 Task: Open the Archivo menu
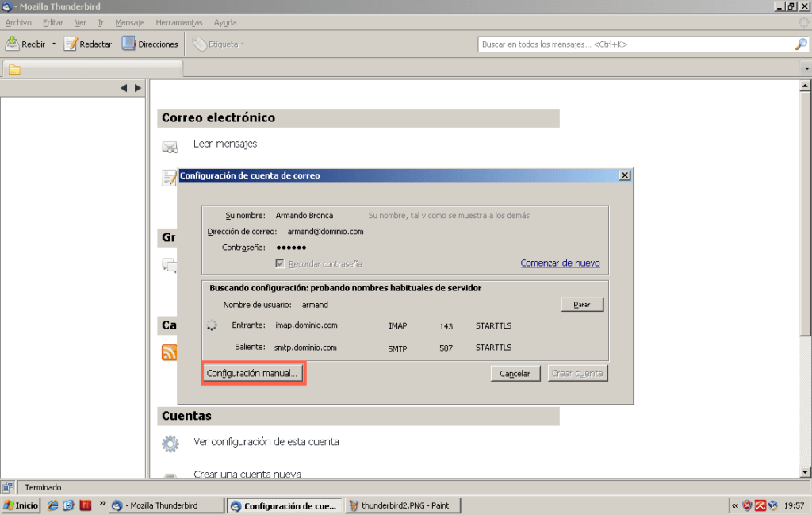(x=18, y=23)
